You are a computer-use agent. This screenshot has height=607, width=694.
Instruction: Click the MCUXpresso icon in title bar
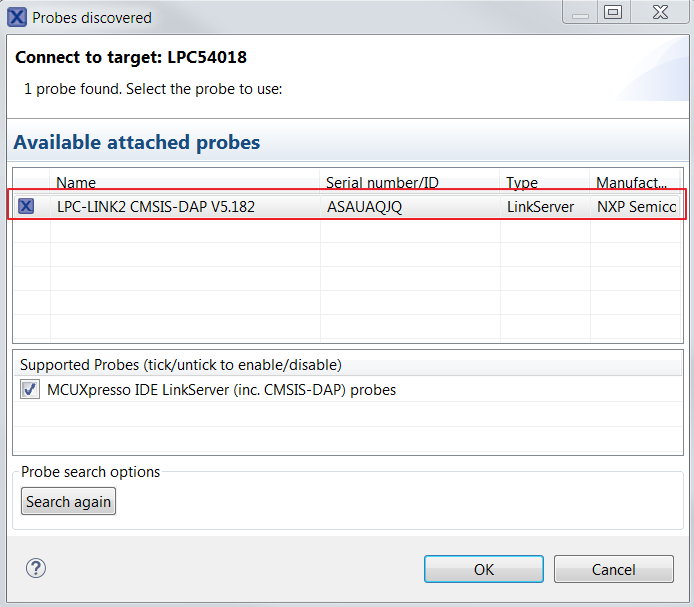click(x=17, y=17)
